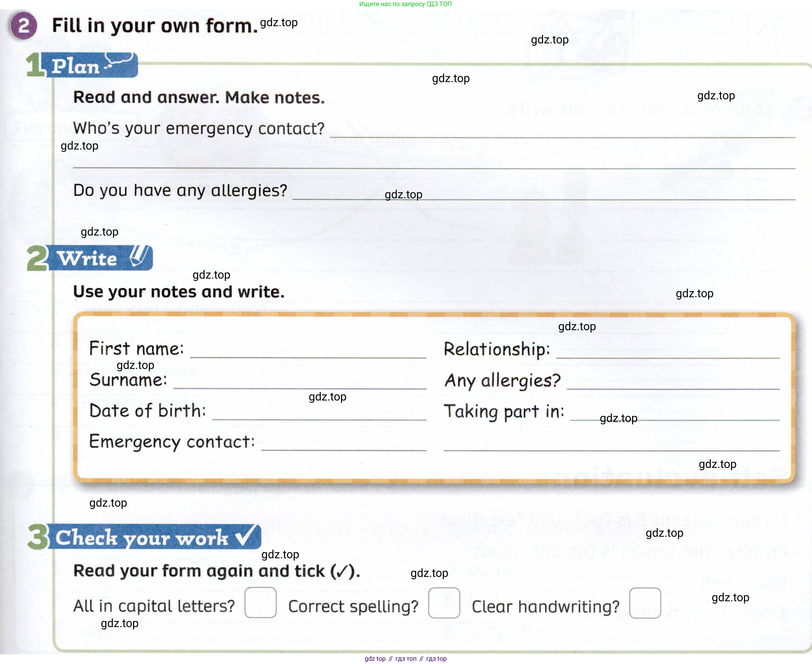Click the green number 3 beside Check your work

click(x=38, y=536)
